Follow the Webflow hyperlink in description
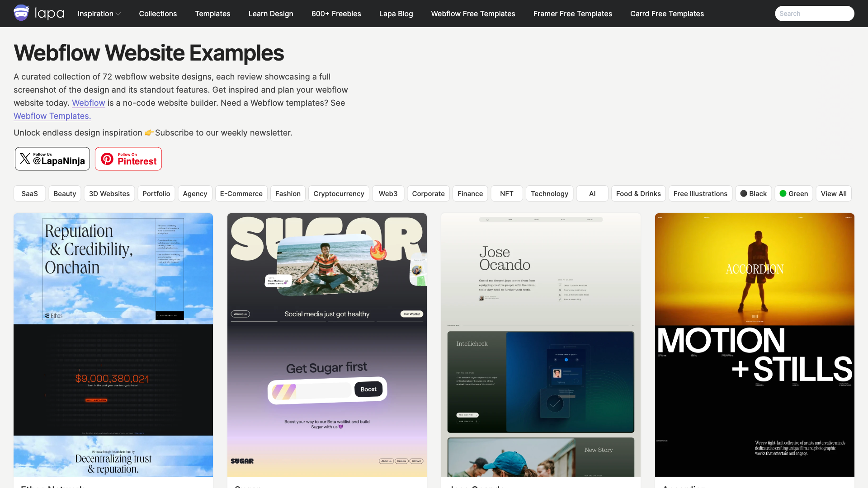 (x=89, y=103)
